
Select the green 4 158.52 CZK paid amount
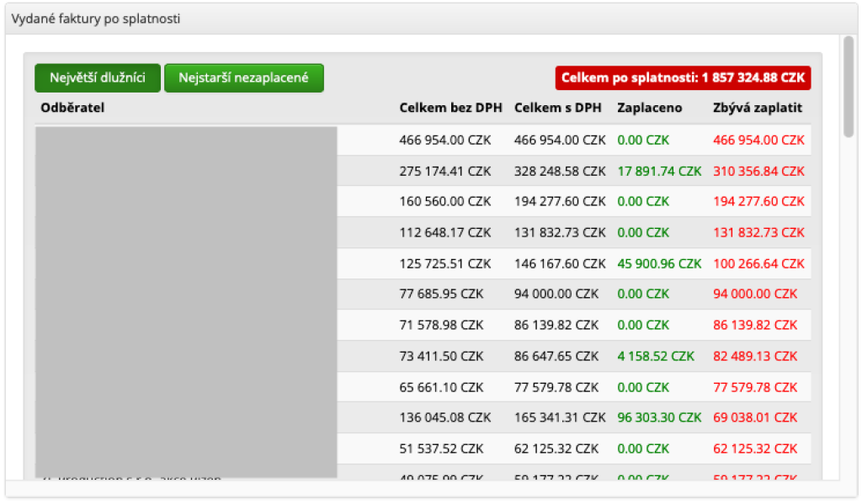click(x=656, y=356)
